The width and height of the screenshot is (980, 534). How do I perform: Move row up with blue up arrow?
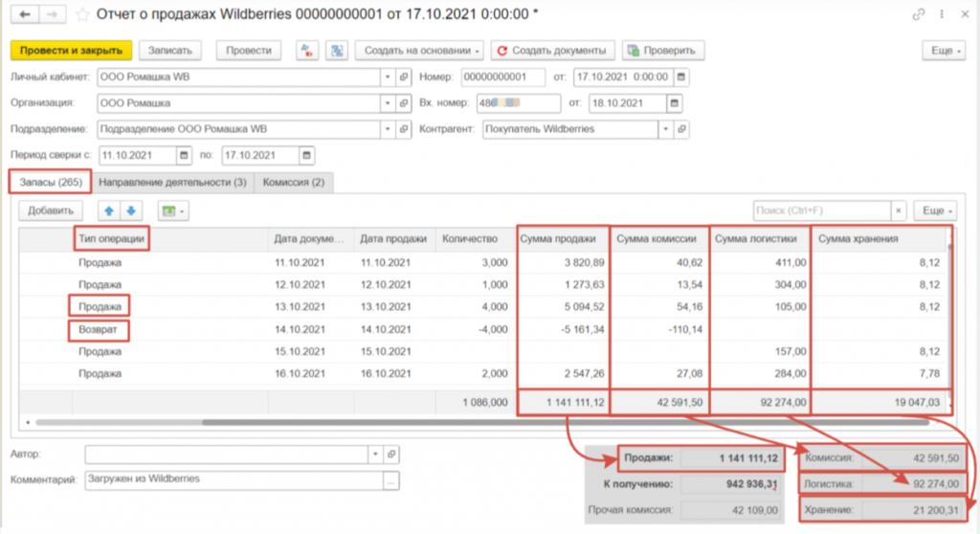109,211
